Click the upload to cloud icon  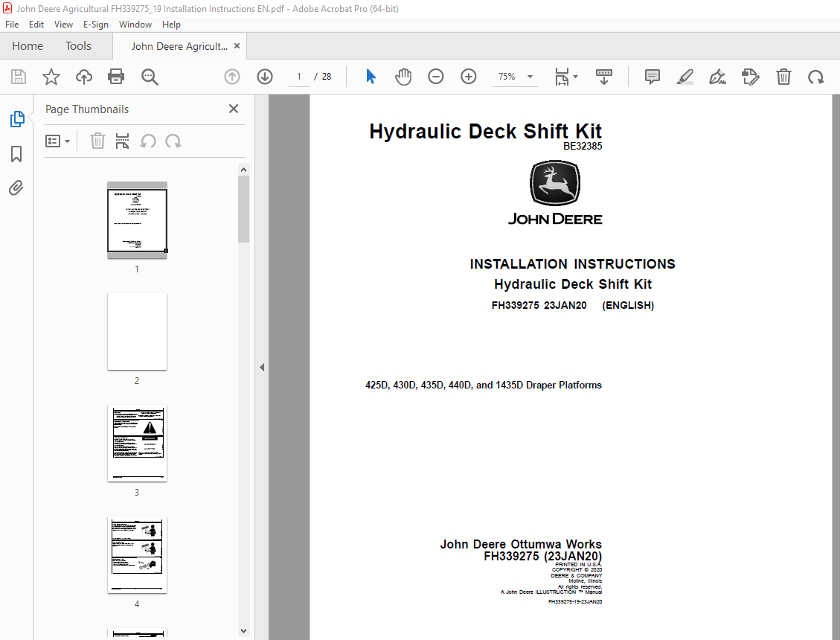pos(83,77)
